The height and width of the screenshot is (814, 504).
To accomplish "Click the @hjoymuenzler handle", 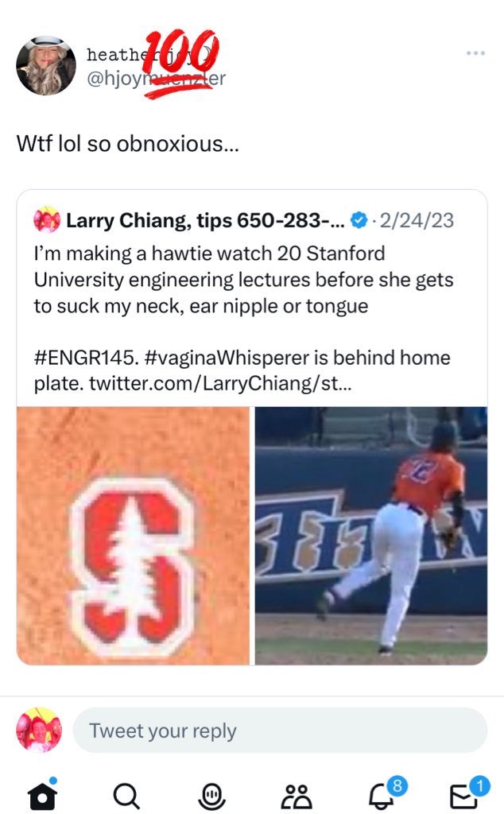I will 156,78.
